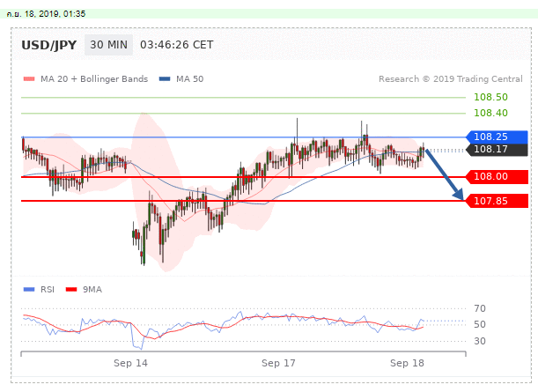Click the 108.40 resistance level label

pyautogui.click(x=490, y=113)
